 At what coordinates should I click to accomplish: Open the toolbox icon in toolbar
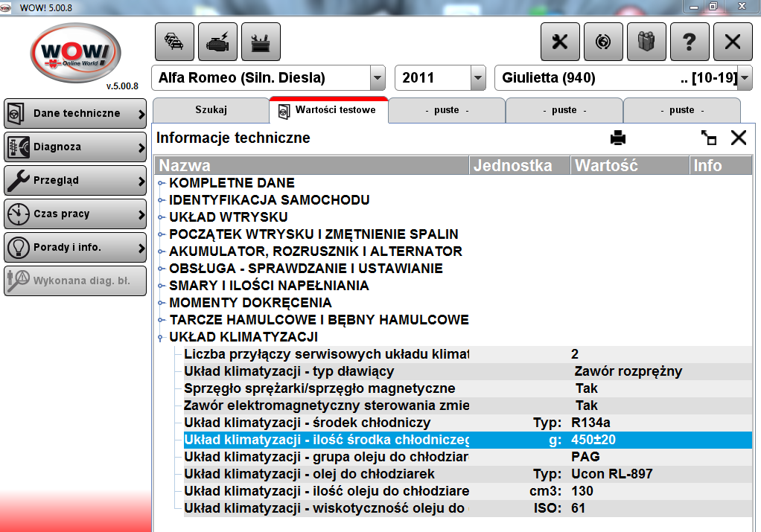261,42
